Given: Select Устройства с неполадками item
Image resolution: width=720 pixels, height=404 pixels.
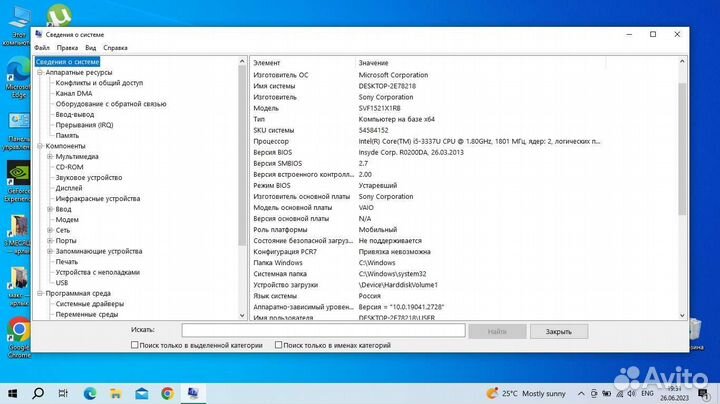Looking at the screenshot, I should tap(97, 272).
